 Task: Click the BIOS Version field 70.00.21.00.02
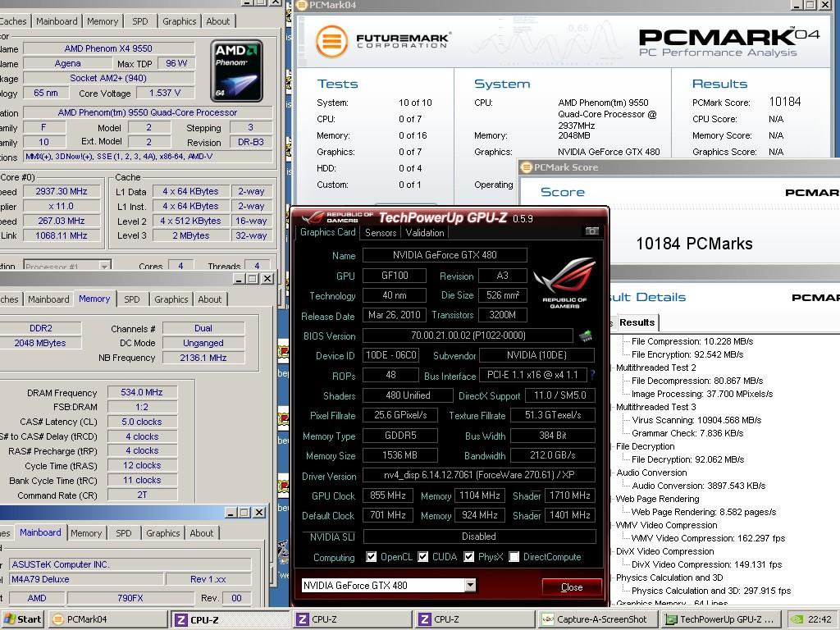coord(468,336)
